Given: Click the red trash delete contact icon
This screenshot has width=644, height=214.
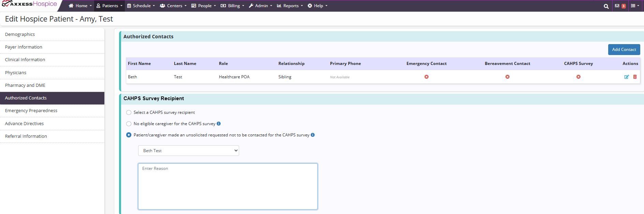Looking at the screenshot, I should pyautogui.click(x=635, y=77).
